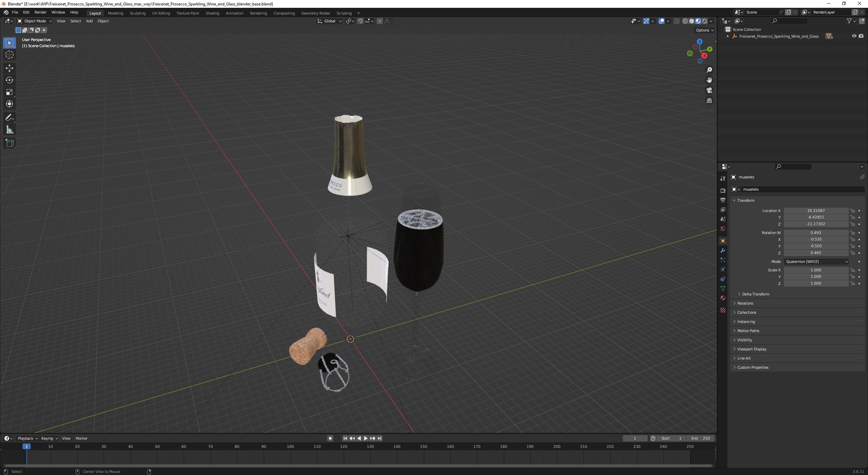
Task: Jump to the timeline end frame button
Action: point(380,438)
